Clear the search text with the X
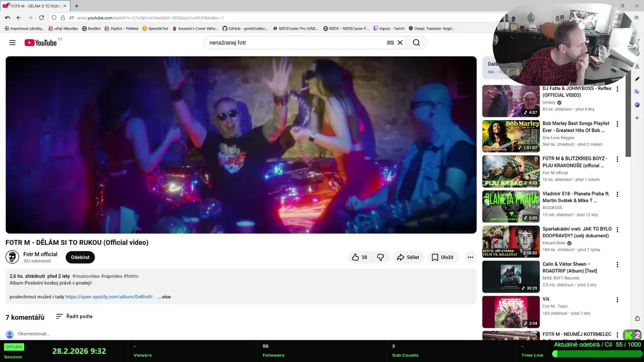This screenshot has width=644, height=362. [400, 43]
